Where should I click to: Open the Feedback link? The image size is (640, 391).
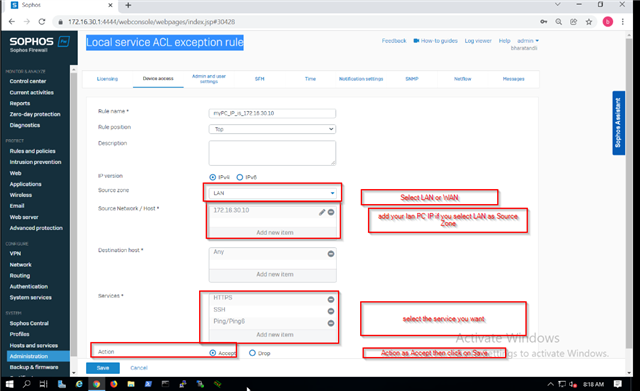(394, 41)
